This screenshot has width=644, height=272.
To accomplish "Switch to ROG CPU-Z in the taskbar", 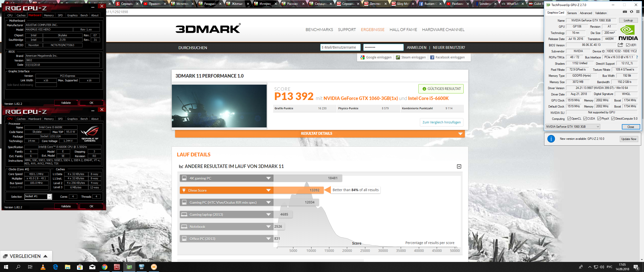I will [x=117, y=267].
